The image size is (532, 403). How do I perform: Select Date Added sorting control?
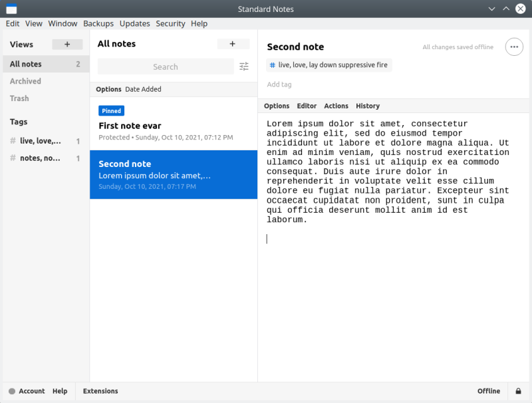[x=145, y=89]
